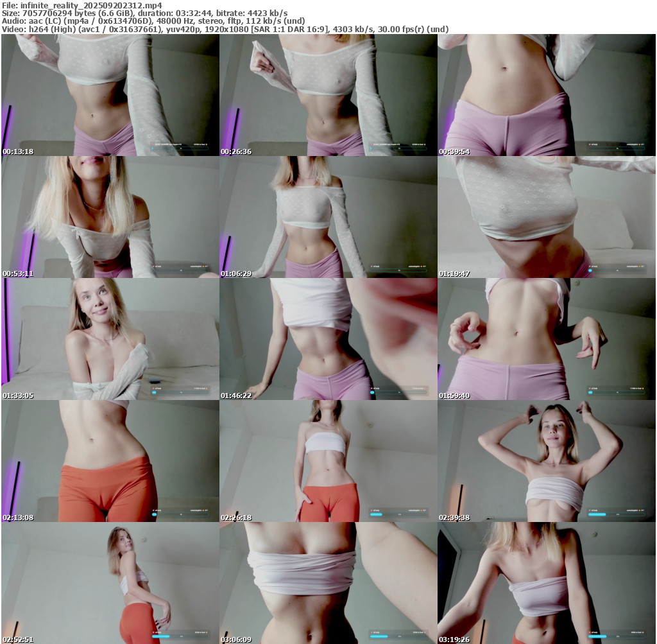Screen dimensions: 657x644
Task: Open the frame labeled 00:53:11
Action: click(110, 217)
